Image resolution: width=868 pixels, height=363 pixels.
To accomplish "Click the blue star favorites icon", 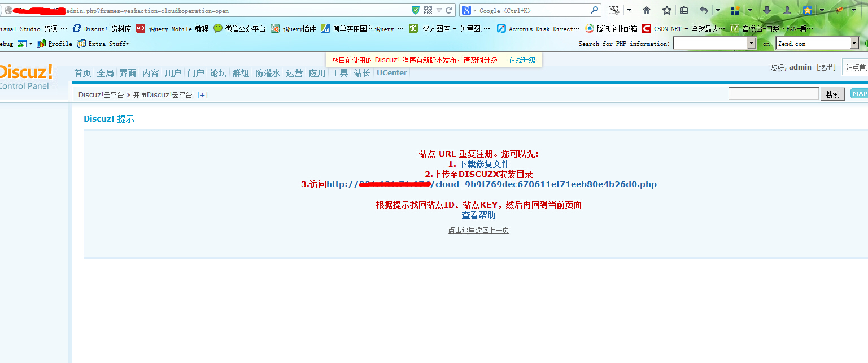I will point(808,10).
